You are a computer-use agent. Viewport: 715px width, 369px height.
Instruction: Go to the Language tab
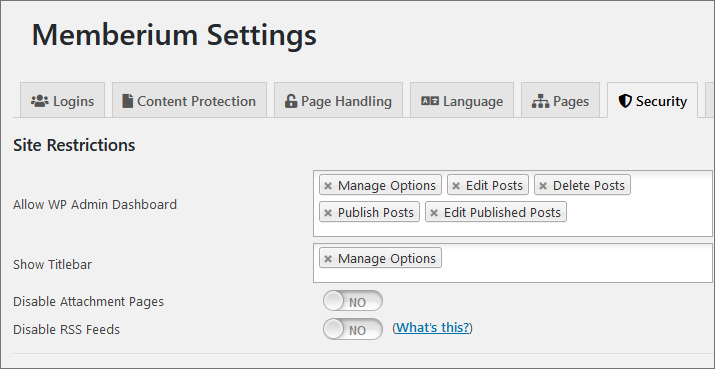pyautogui.click(x=461, y=100)
